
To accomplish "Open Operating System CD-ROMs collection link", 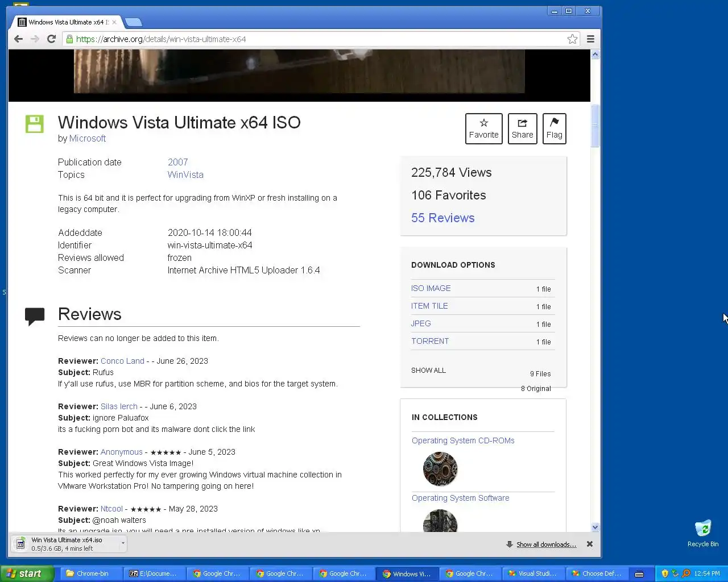I will tap(463, 440).
